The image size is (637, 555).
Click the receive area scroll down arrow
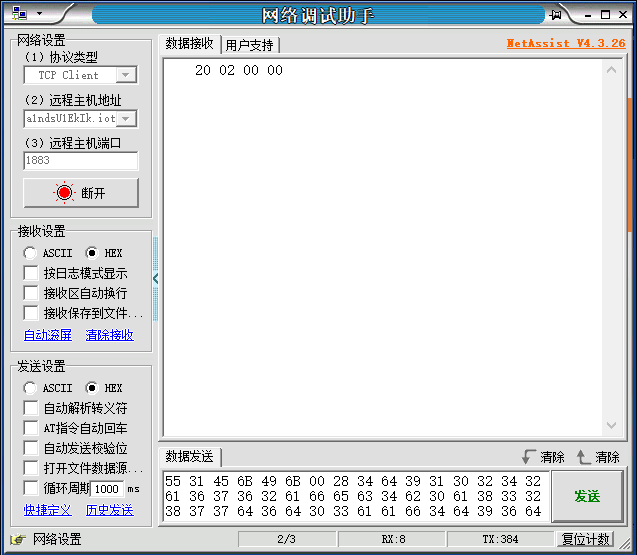pyautogui.click(x=611, y=425)
